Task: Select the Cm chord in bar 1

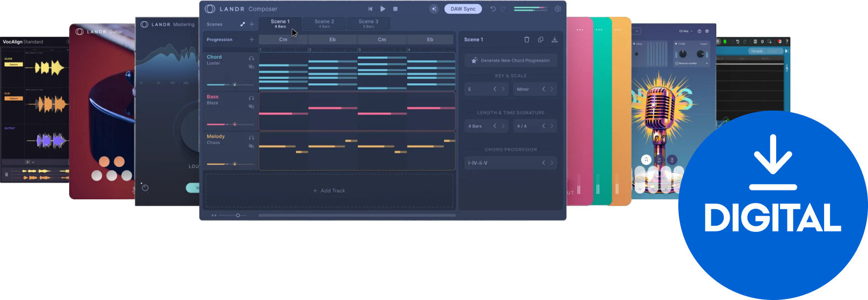Action: (283, 39)
